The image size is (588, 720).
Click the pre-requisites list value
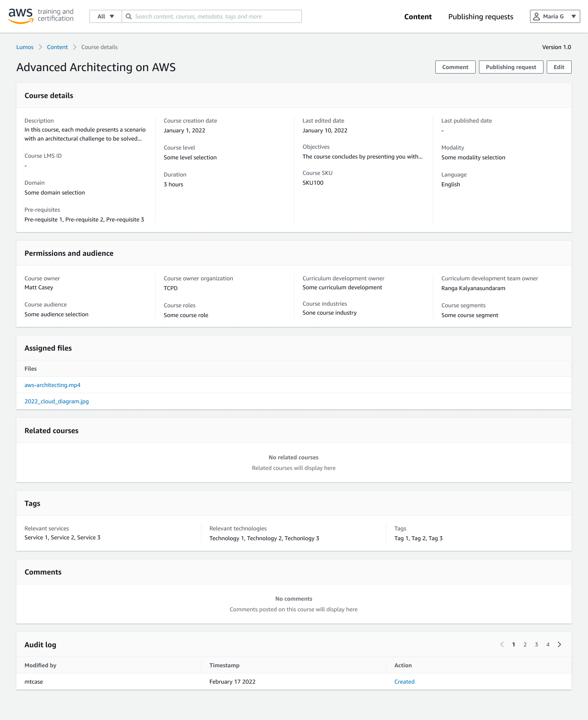(x=84, y=219)
